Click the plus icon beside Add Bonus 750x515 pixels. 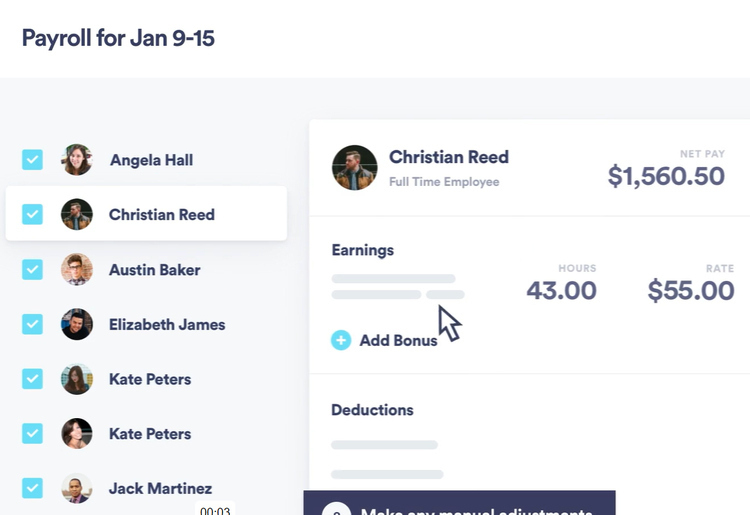point(341,340)
